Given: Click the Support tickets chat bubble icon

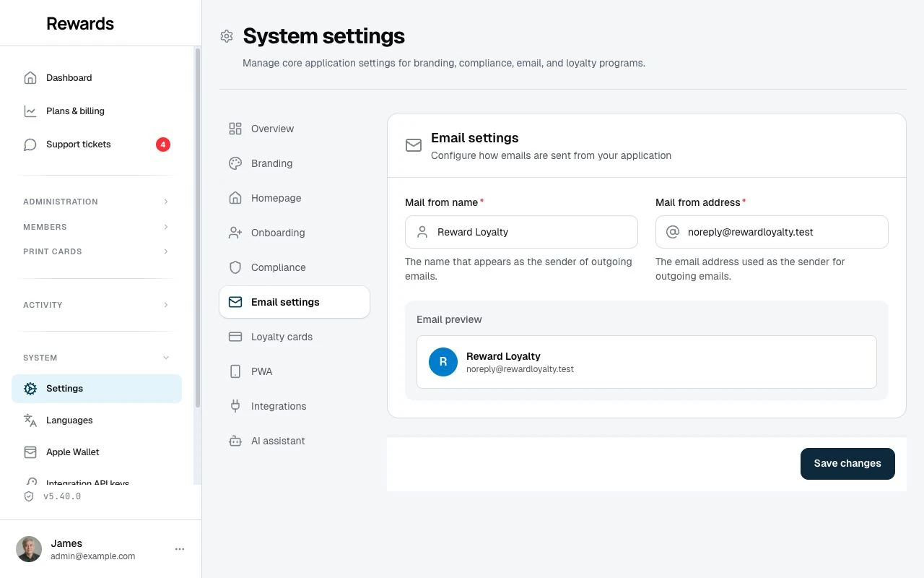Looking at the screenshot, I should pos(30,144).
